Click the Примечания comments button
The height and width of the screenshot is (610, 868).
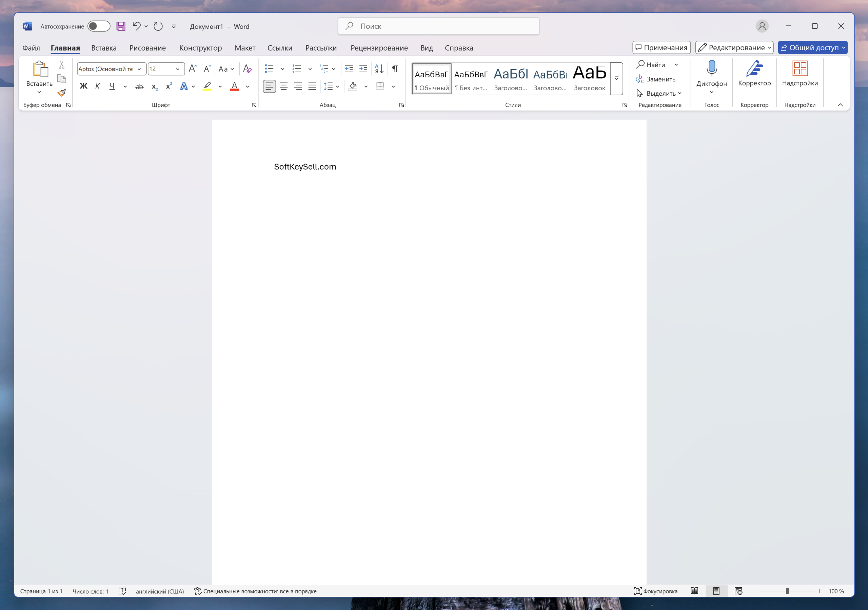click(x=661, y=47)
